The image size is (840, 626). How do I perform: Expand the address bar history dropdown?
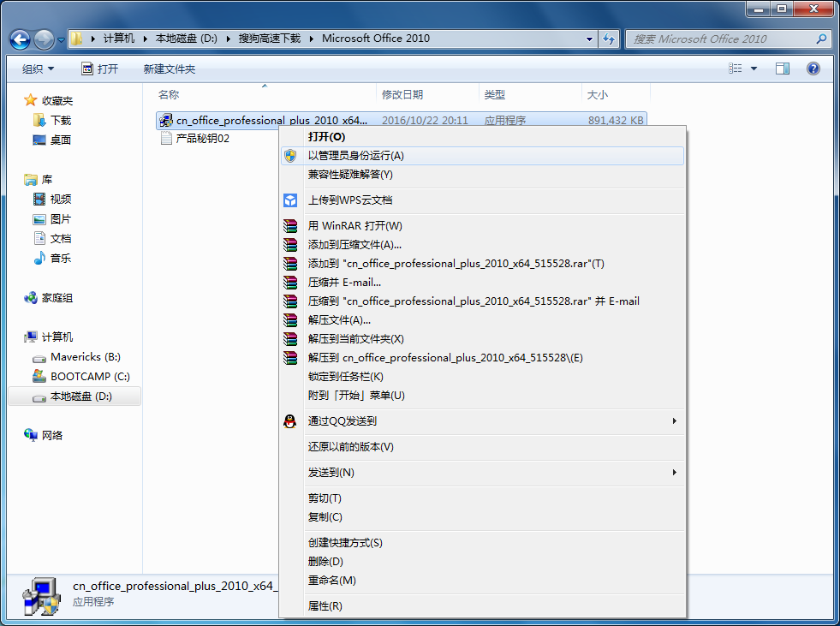[589, 39]
